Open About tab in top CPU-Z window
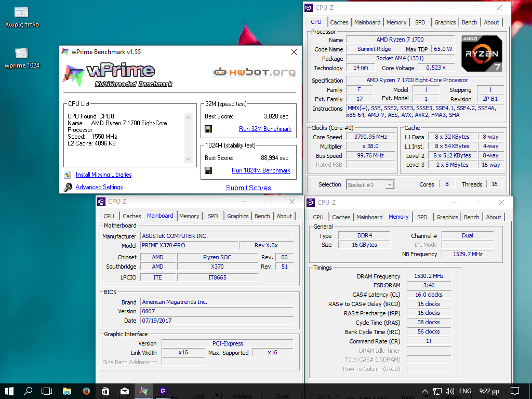Image resolution: width=532 pixels, height=399 pixels. pos(491,22)
